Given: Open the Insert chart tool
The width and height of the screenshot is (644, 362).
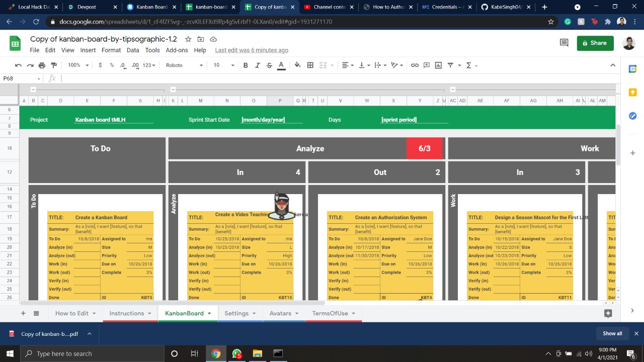Looking at the screenshot, I should tap(438, 65).
